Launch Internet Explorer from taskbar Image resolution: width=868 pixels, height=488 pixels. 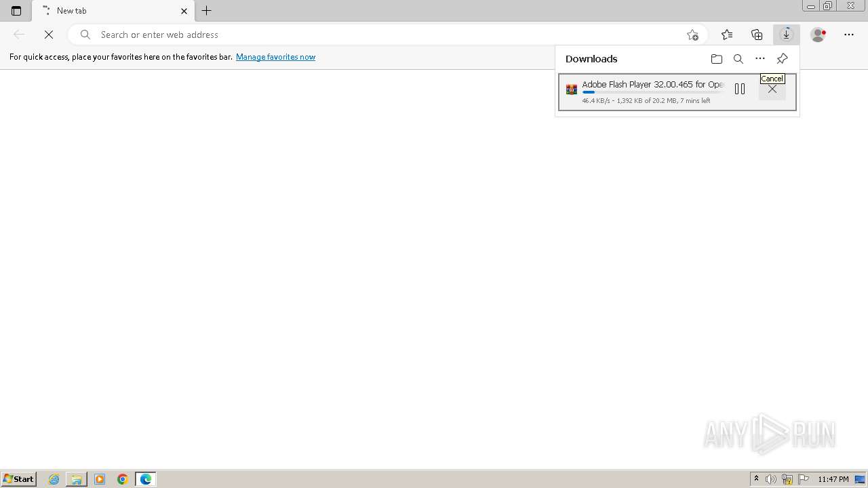[54, 479]
